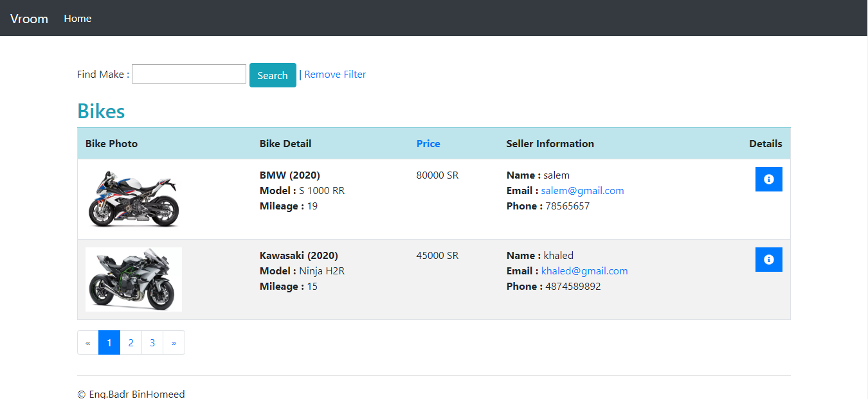Open details for the Kawasaki Ninja H2R

[x=768, y=259]
